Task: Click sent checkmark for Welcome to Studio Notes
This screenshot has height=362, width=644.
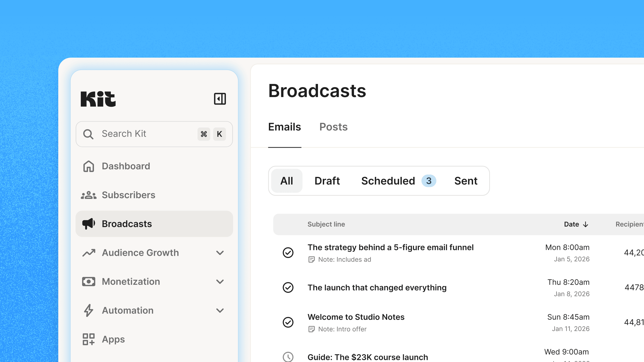Action: point(288,322)
